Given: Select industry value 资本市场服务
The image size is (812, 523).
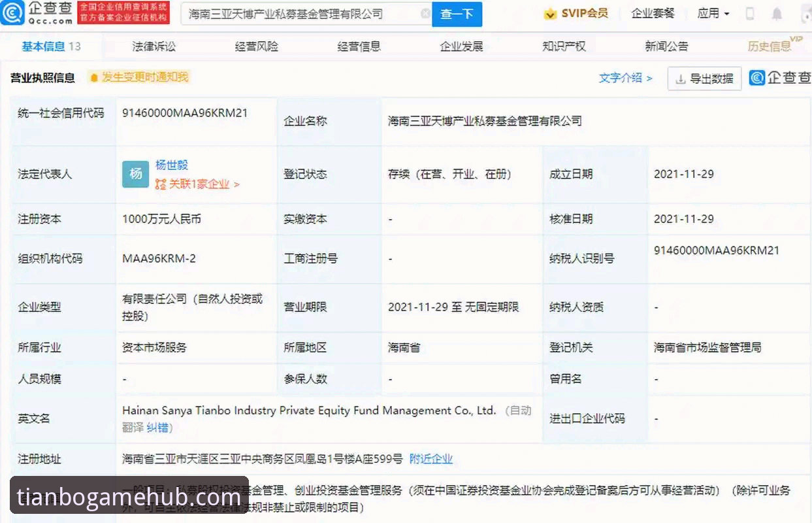Looking at the screenshot, I should [154, 348].
